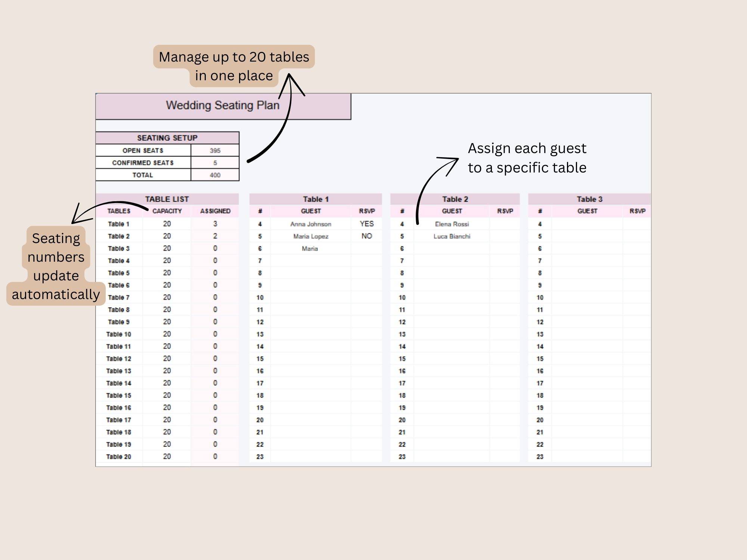Select Table 1 row in table list
Image resolution: width=747 pixels, height=560 pixels.
pos(118,224)
